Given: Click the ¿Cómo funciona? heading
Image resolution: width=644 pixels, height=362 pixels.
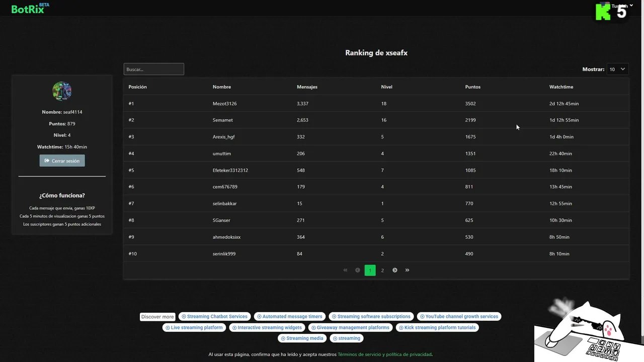Looking at the screenshot, I should coord(62,196).
